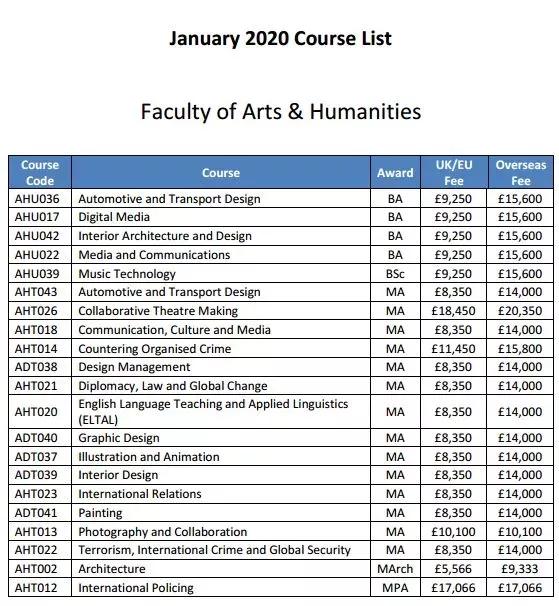Viewport: 559px width, 606px height.
Task: Click International Policing course cell
Action: click(221, 588)
